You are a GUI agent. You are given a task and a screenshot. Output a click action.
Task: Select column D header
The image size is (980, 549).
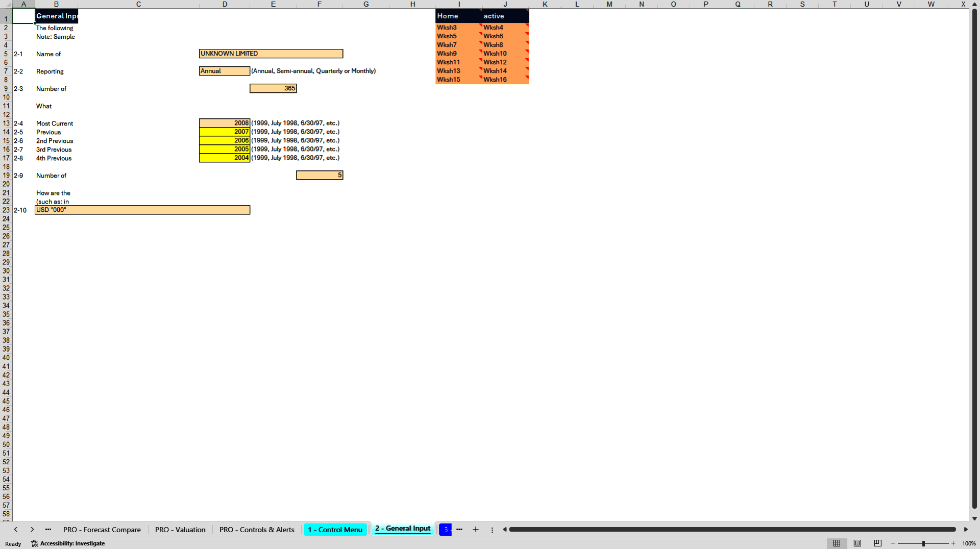coord(225,4)
